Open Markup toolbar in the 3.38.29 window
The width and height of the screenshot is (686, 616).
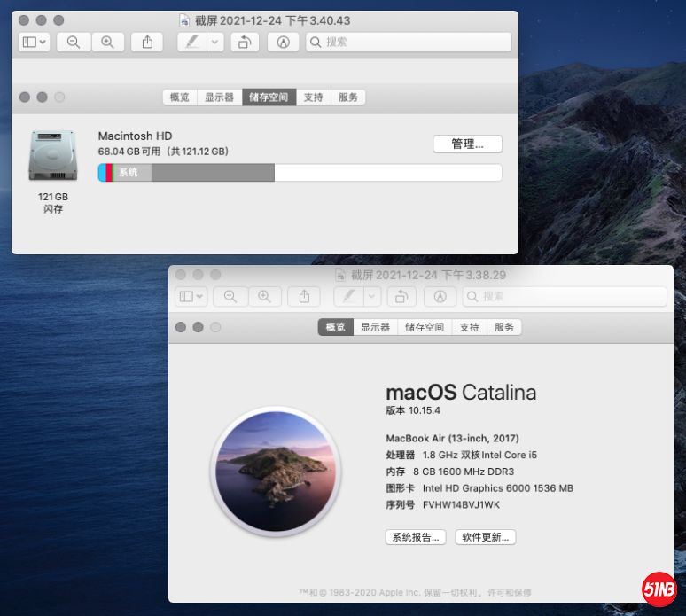[x=440, y=297]
